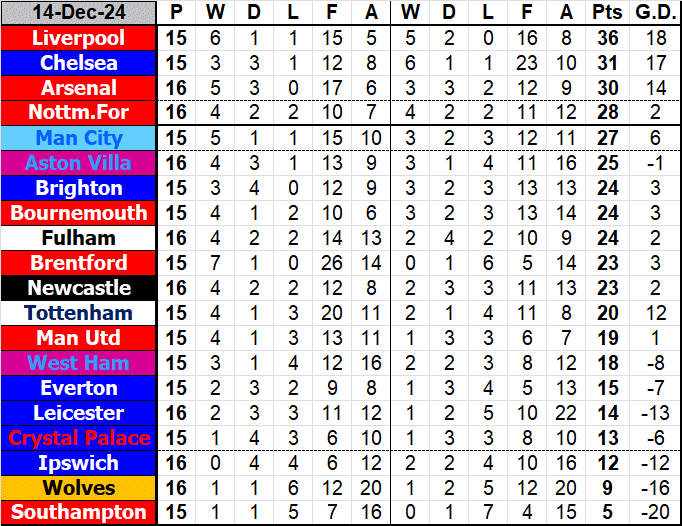Click the Man City team cell
The image size is (682, 526).
79,138
